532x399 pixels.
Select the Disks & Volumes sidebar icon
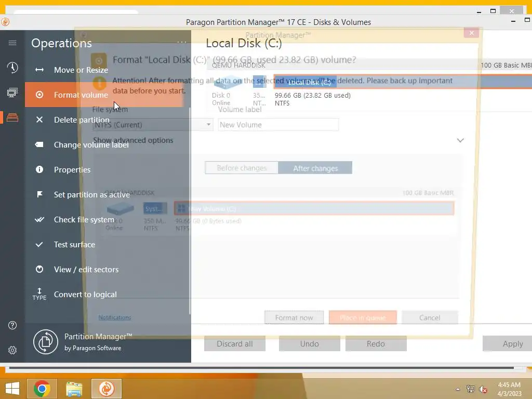(12, 117)
